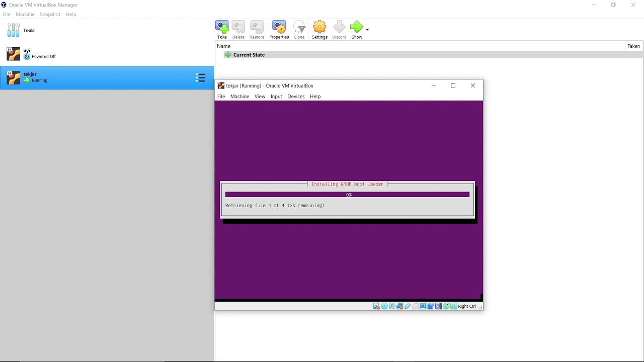Image resolution: width=644 pixels, height=362 pixels.
Task: Open the File menu in tekjar window
Action: tap(221, 97)
